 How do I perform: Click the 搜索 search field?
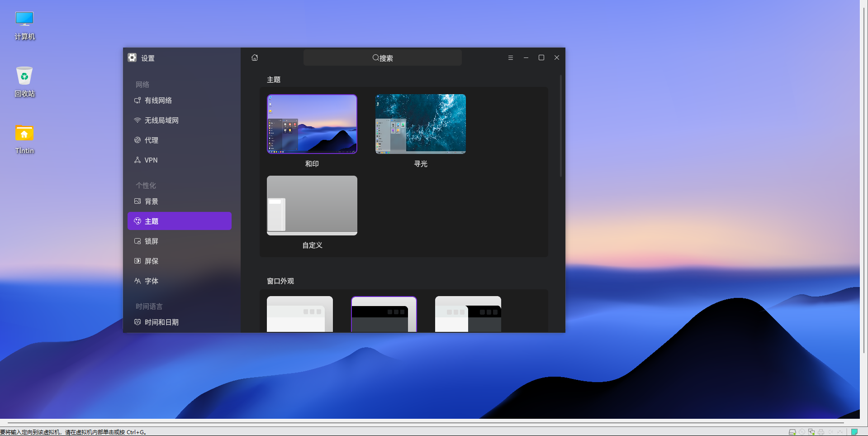(382, 58)
